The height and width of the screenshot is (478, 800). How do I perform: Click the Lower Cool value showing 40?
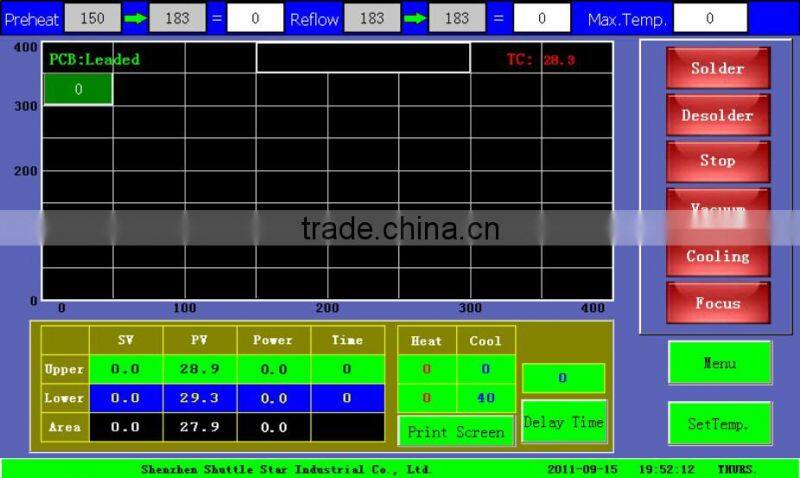[486, 398]
